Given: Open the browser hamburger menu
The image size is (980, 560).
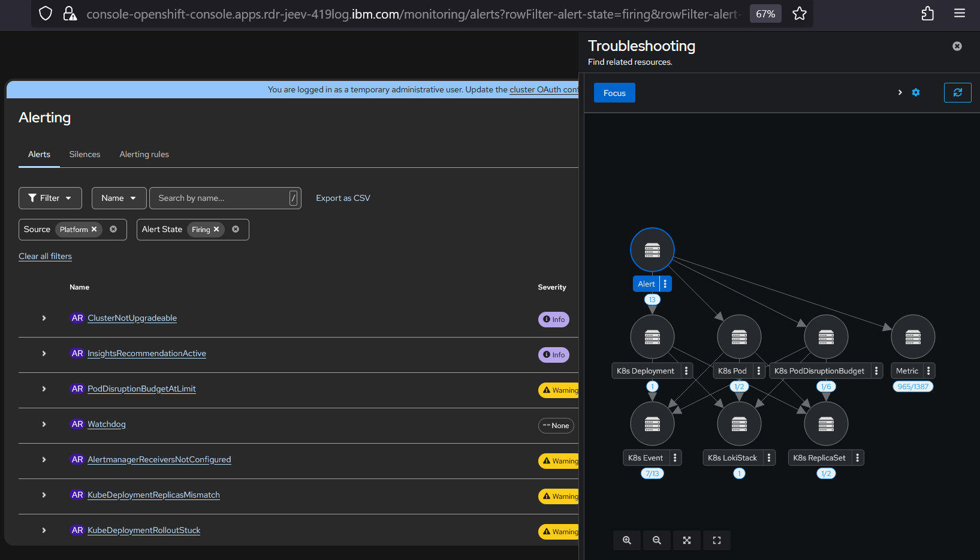Looking at the screenshot, I should point(960,14).
